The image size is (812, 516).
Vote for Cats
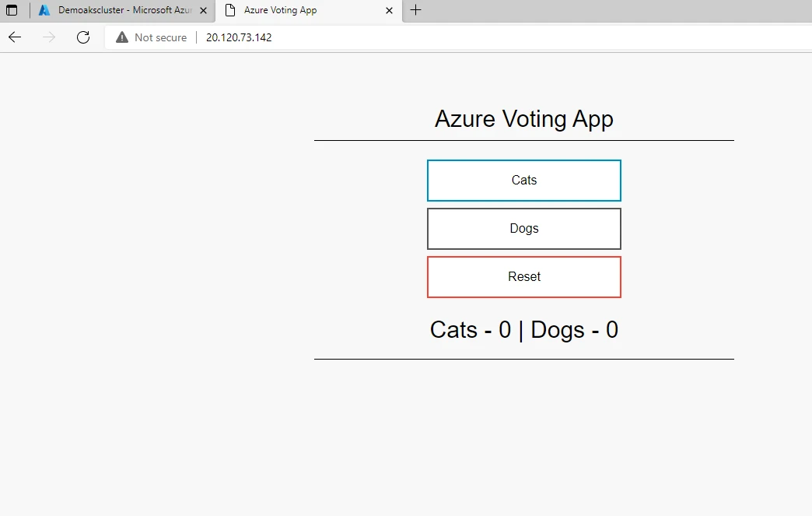523,180
